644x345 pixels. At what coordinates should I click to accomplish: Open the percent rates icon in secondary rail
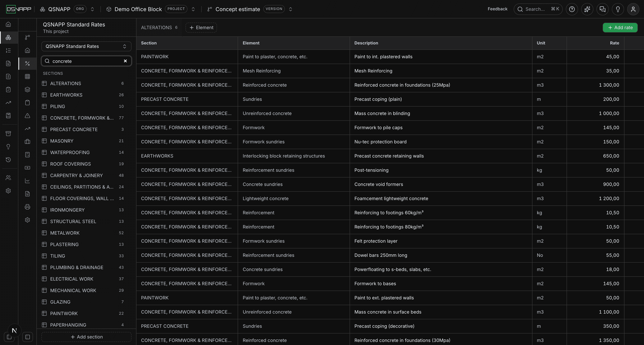pos(27,63)
